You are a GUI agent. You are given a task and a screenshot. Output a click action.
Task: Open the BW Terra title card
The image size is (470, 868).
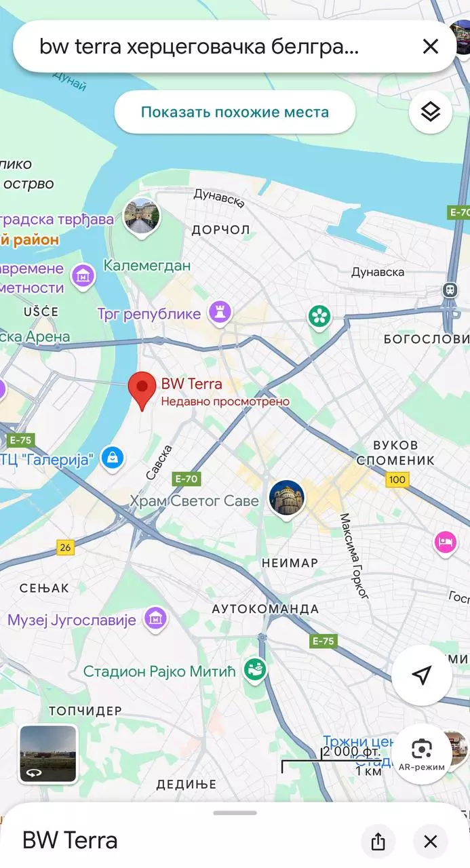(x=70, y=841)
